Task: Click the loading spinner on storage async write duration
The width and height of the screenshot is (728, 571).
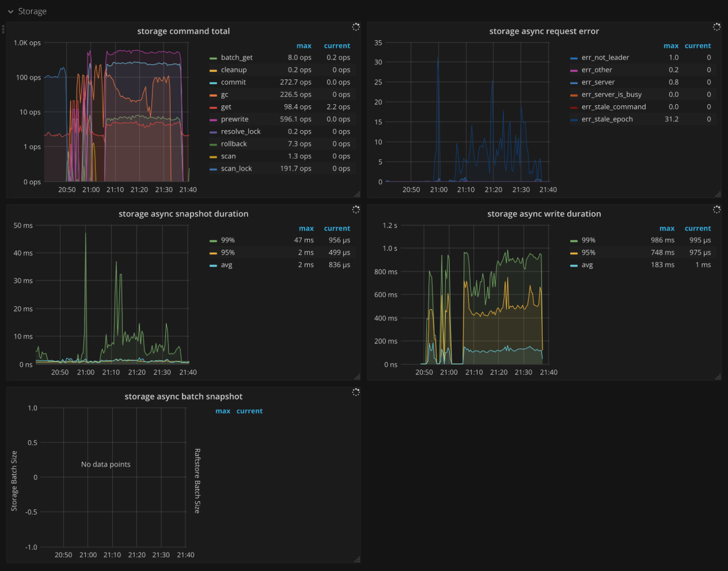Action: click(716, 210)
